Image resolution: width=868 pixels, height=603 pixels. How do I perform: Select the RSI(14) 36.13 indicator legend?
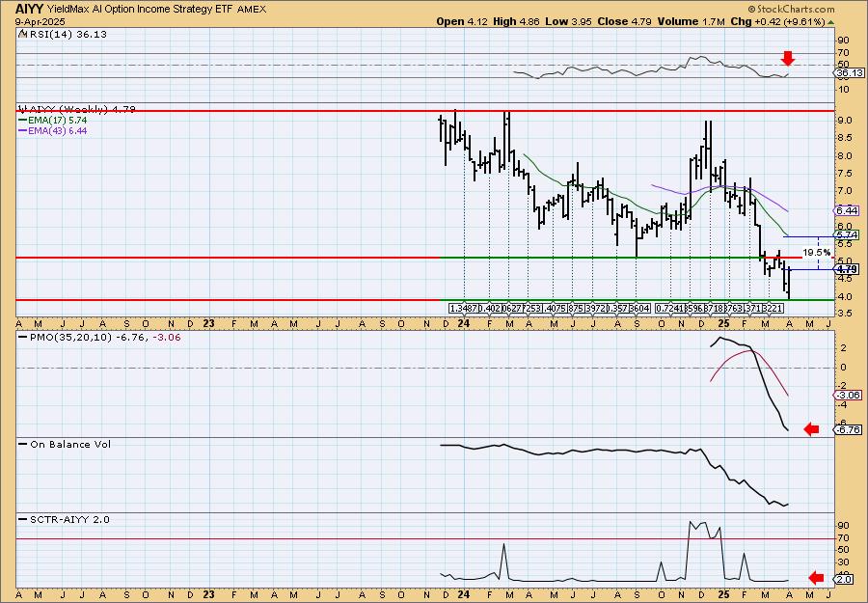pyautogui.click(x=63, y=35)
